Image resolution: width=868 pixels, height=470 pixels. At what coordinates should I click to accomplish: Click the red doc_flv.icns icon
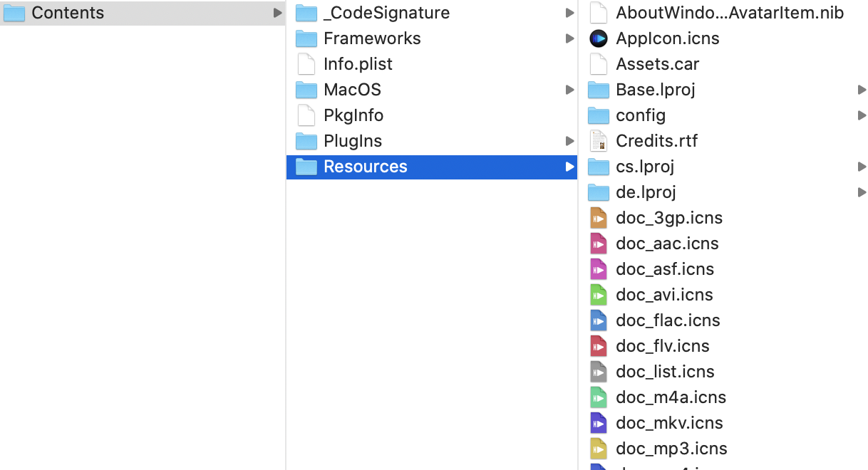coord(599,346)
